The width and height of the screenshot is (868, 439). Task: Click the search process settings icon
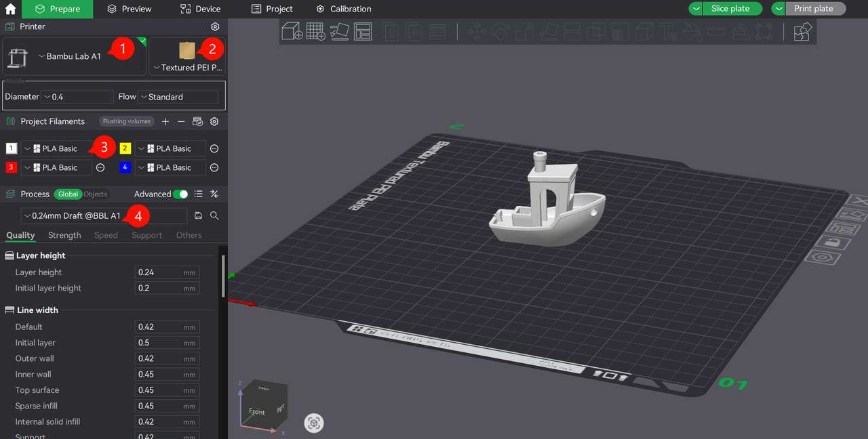click(x=214, y=215)
